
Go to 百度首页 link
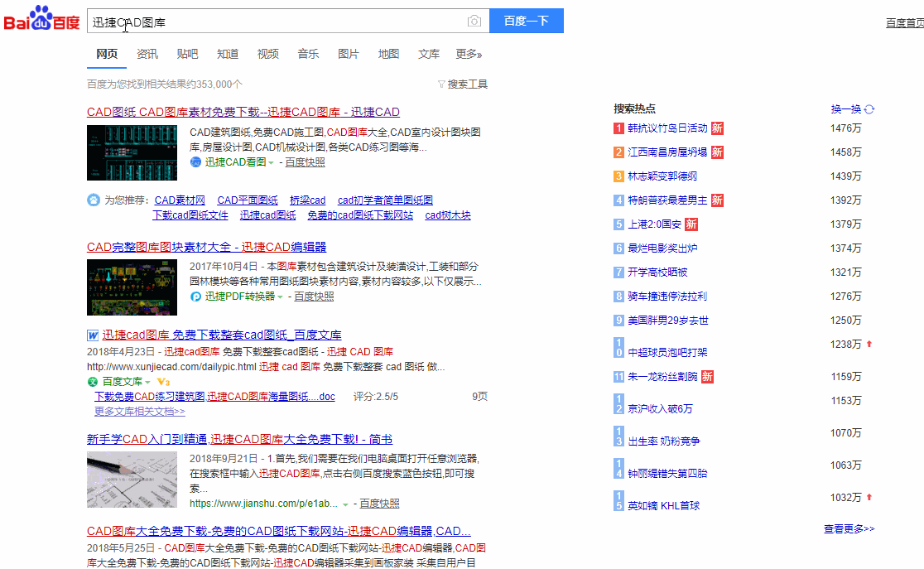tap(905, 23)
